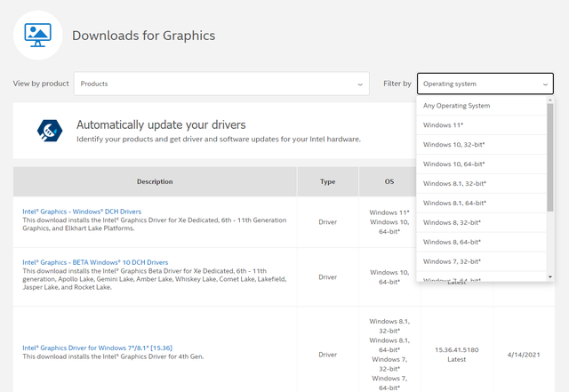Select Windows 11* from the list

click(444, 125)
